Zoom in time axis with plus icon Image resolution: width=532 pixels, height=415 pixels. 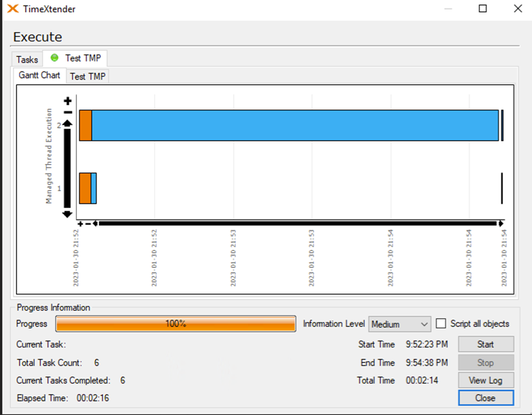pyautogui.click(x=80, y=224)
